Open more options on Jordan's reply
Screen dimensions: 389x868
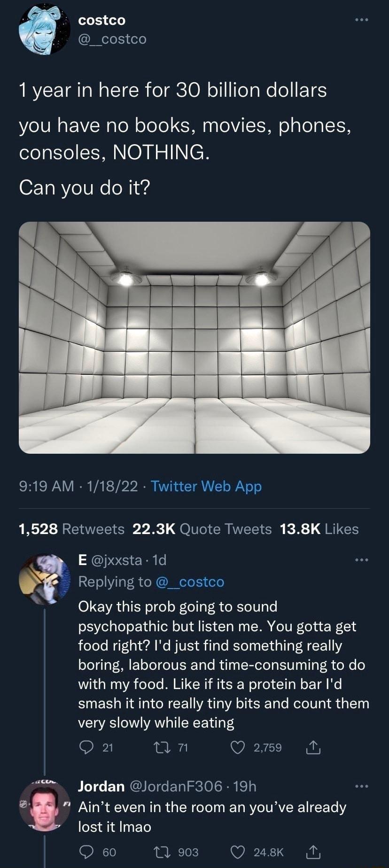tap(362, 786)
